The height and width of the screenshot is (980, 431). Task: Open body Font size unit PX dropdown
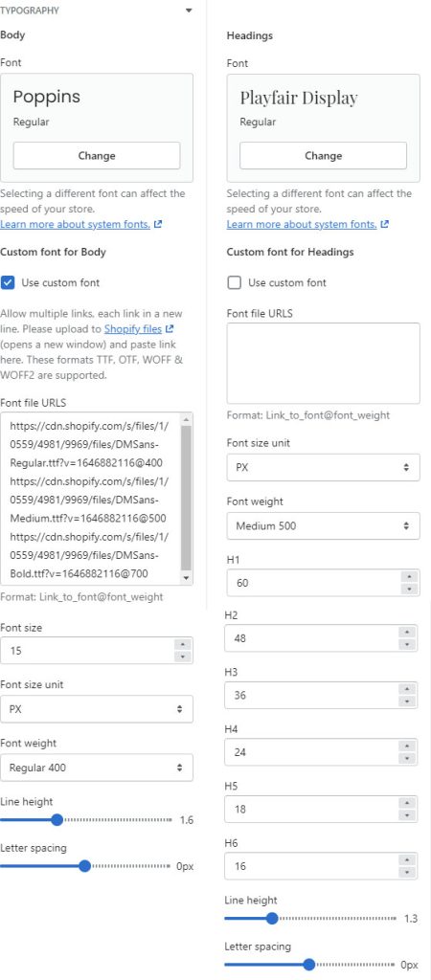[x=97, y=709]
